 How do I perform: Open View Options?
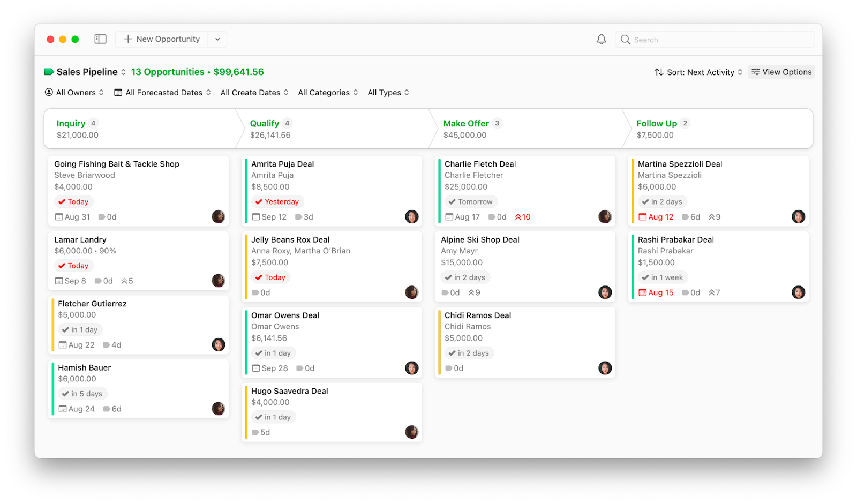pos(781,72)
